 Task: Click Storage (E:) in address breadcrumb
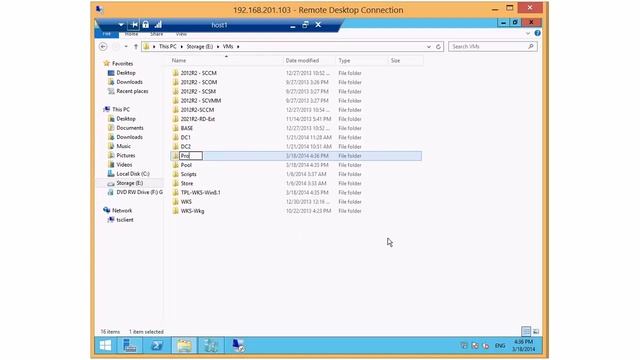[x=200, y=47]
